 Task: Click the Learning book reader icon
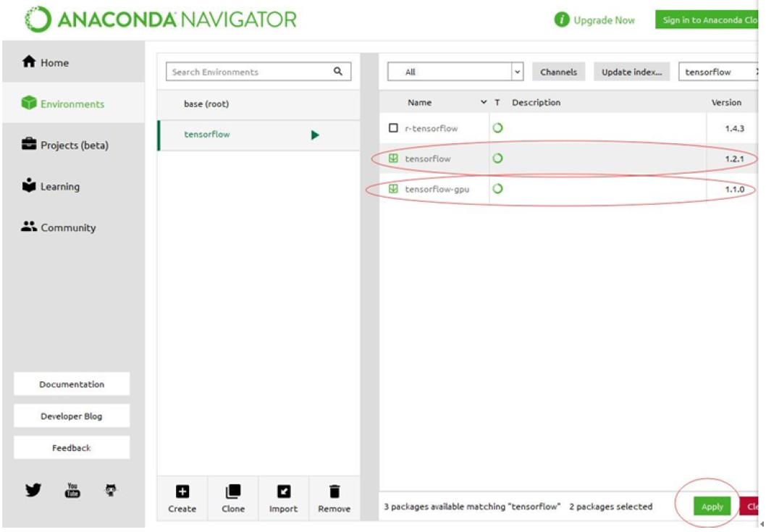[x=29, y=185]
